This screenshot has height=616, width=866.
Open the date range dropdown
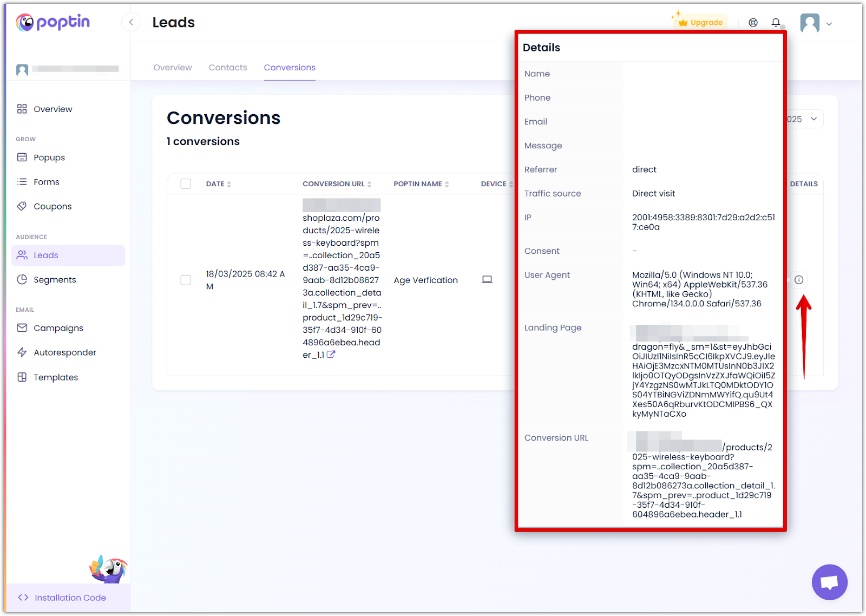coord(805,119)
